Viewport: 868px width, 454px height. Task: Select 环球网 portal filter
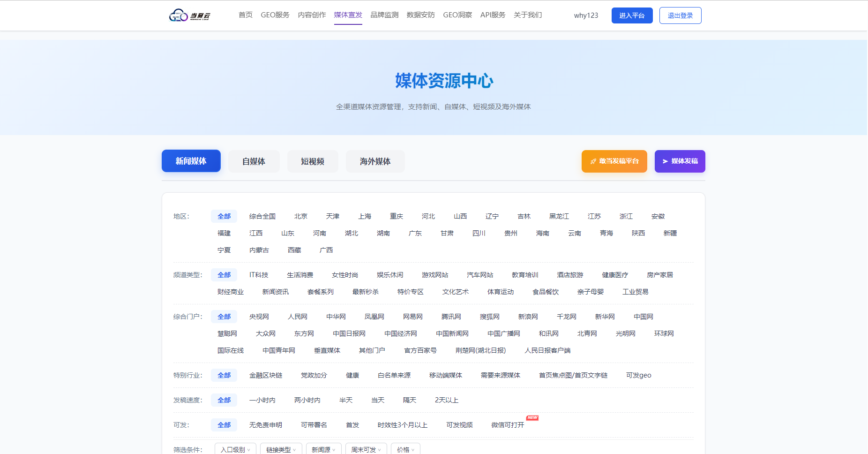point(664,333)
